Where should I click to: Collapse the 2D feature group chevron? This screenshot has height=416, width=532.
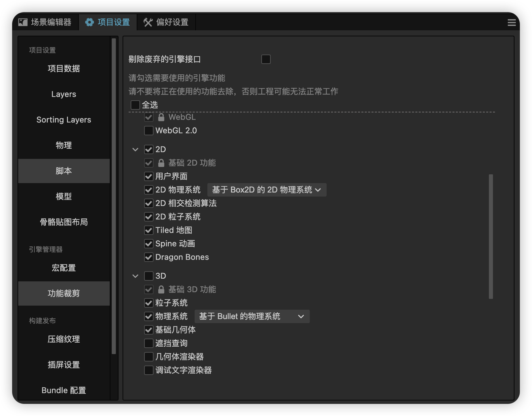135,149
